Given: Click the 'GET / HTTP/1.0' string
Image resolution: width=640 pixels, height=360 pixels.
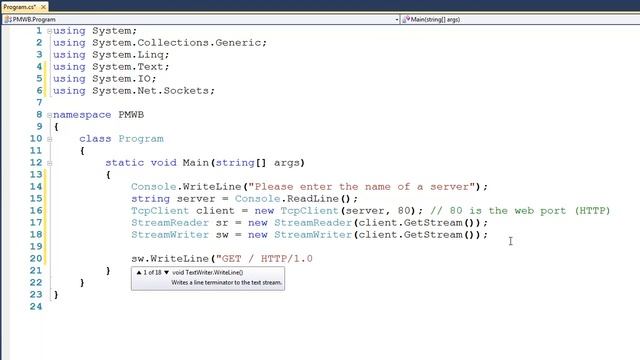Looking at the screenshot, I should click(x=264, y=259).
